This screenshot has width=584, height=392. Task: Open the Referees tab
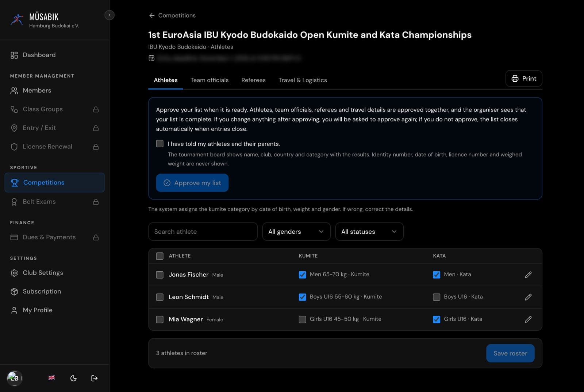coord(253,80)
